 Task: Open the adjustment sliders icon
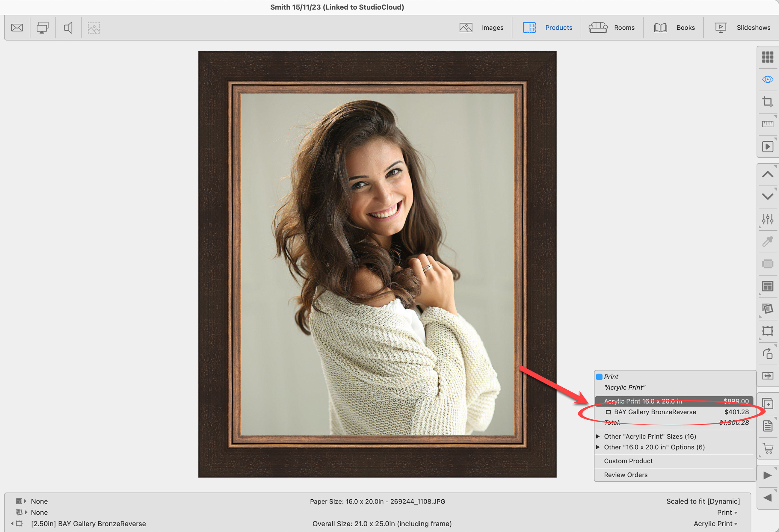pyautogui.click(x=767, y=219)
